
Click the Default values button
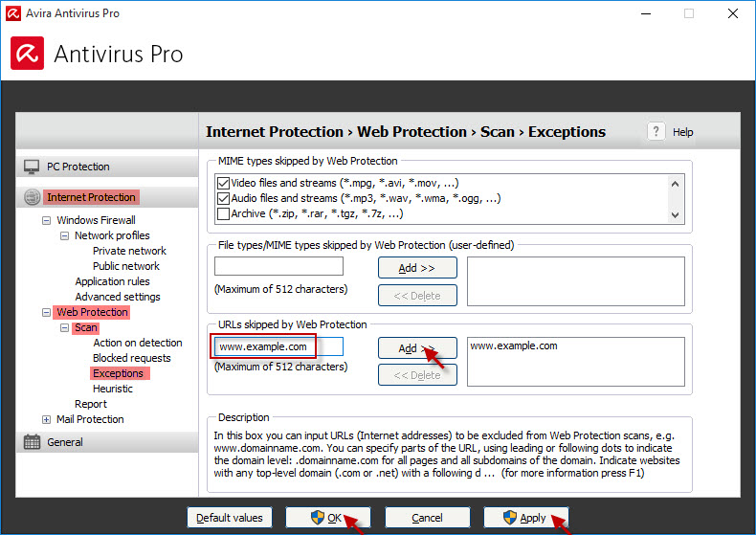[x=230, y=518]
